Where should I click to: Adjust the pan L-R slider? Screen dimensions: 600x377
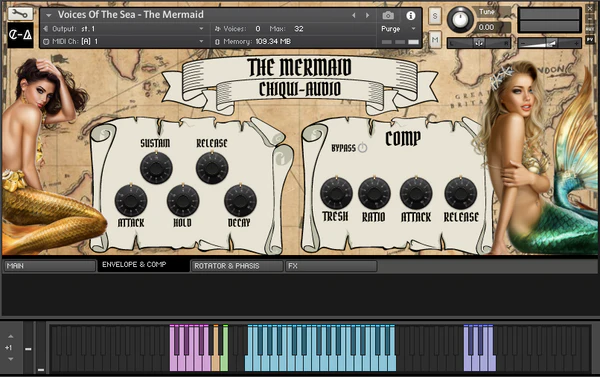[479, 43]
